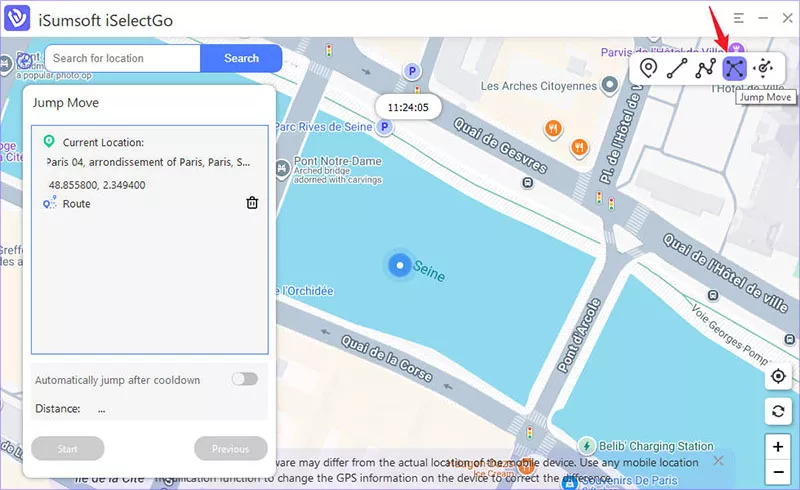Zoom out of the map
This screenshot has height=490, width=800.
click(x=778, y=471)
